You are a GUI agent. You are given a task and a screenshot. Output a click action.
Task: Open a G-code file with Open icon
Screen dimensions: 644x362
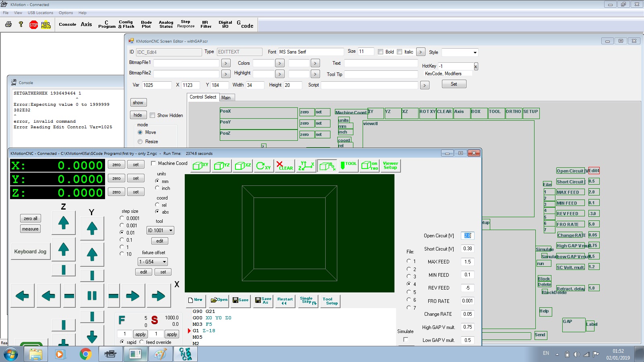pos(219,300)
